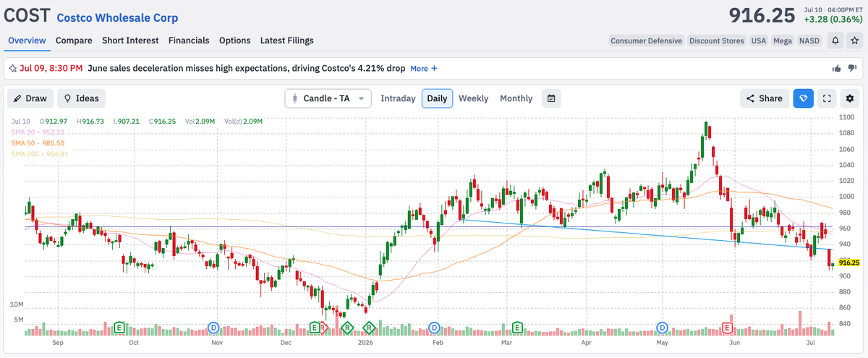Share this chart
The image size is (868, 358).
point(764,98)
